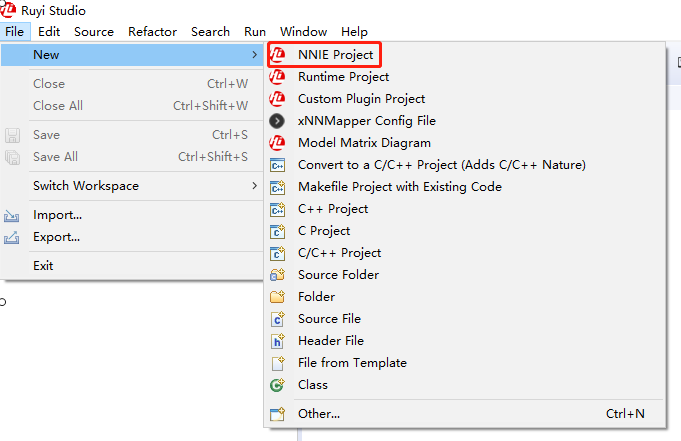Open the Window menu
Image resolution: width=681 pixels, height=441 pixels.
click(303, 32)
